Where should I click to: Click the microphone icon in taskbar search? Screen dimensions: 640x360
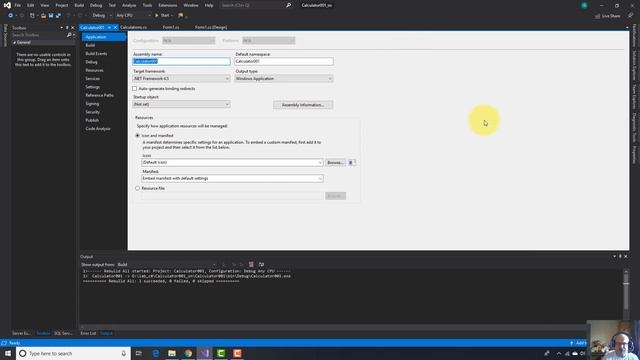pyautogui.click(x=124, y=353)
